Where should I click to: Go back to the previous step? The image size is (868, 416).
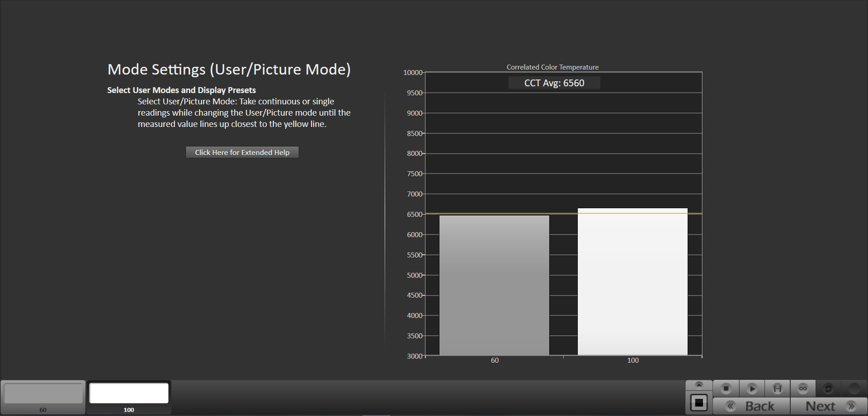[751, 406]
